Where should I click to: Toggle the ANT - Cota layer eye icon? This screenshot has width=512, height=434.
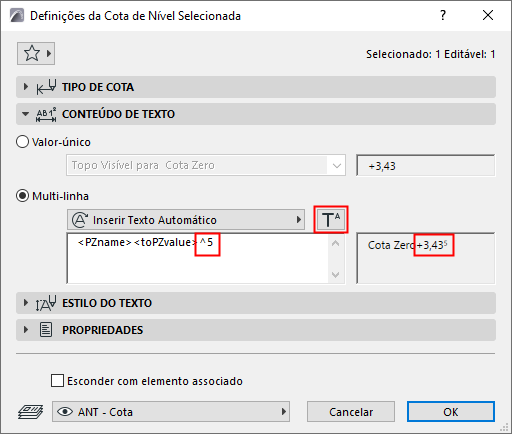[x=65, y=412]
